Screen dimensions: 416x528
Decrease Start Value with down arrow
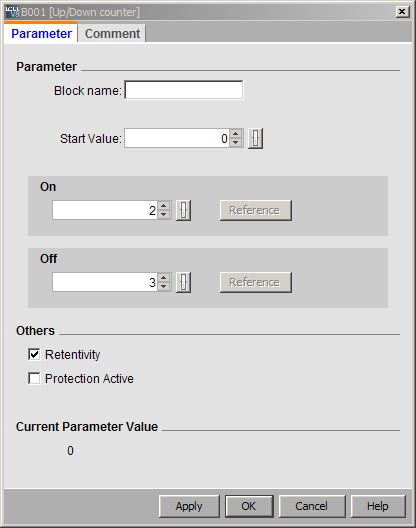tap(236, 142)
